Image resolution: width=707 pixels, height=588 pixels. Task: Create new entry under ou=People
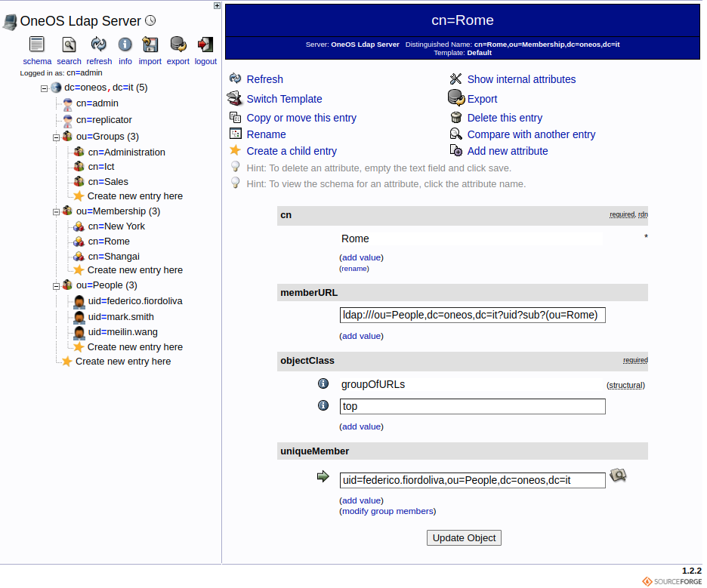click(134, 347)
